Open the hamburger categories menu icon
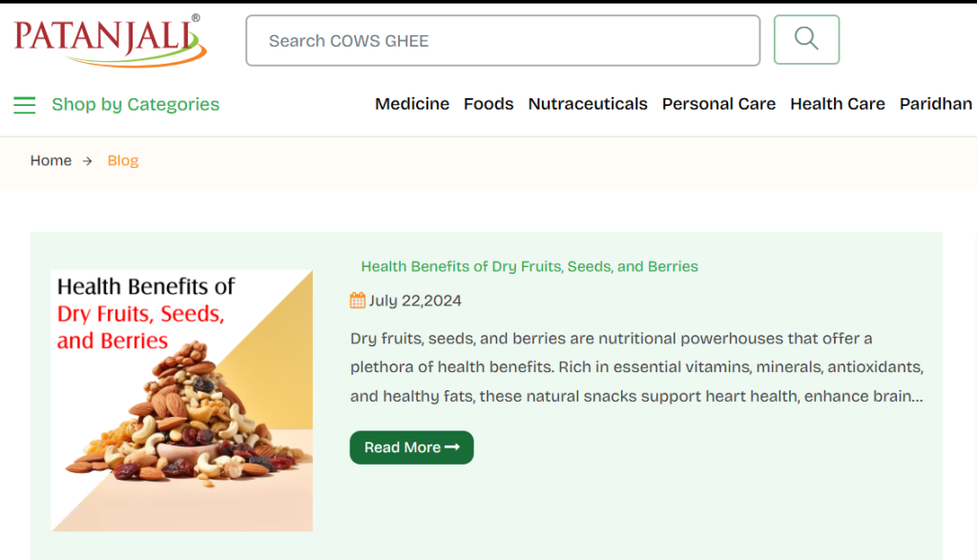977x560 pixels. click(24, 105)
